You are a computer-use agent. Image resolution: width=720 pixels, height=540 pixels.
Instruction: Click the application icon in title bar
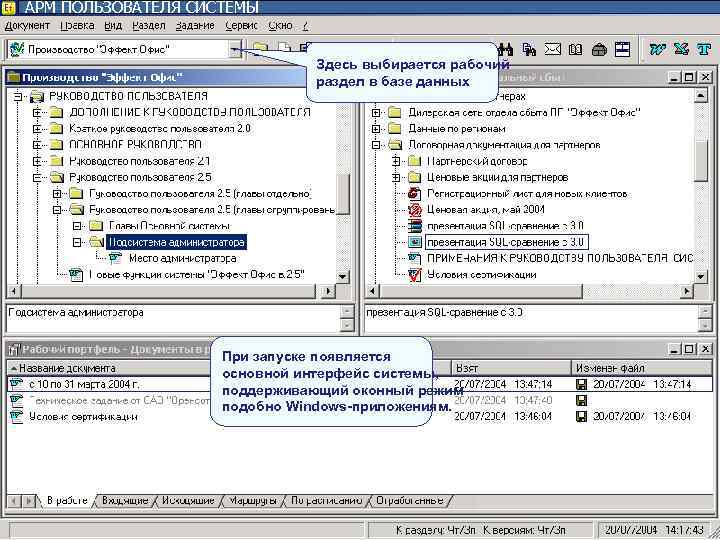click(8, 7)
